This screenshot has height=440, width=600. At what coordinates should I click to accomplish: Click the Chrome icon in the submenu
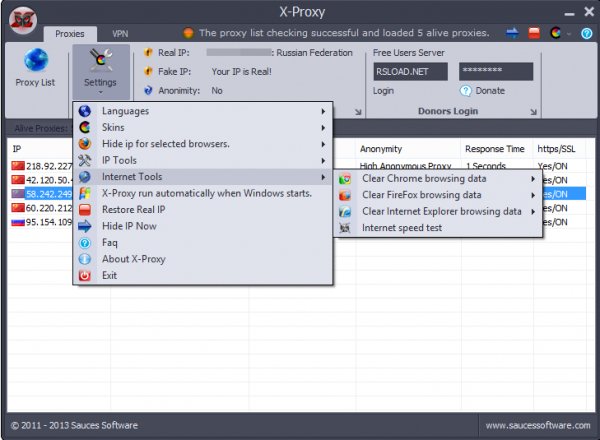pyautogui.click(x=345, y=179)
